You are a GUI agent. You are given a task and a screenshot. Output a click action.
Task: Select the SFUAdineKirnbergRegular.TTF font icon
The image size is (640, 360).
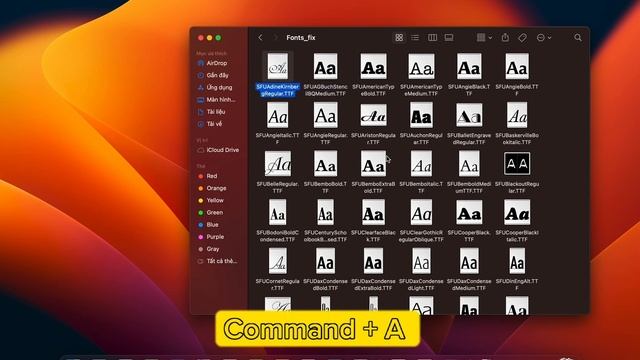(278, 66)
